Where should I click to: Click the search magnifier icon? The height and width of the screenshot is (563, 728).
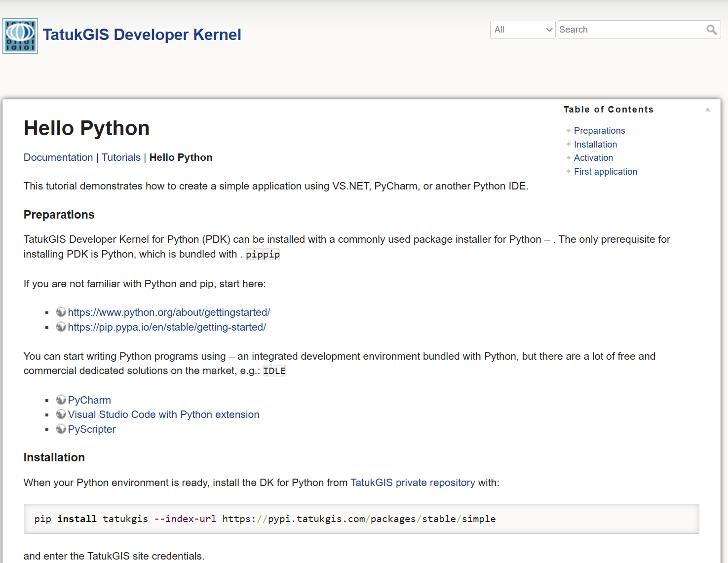[x=711, y=30]
